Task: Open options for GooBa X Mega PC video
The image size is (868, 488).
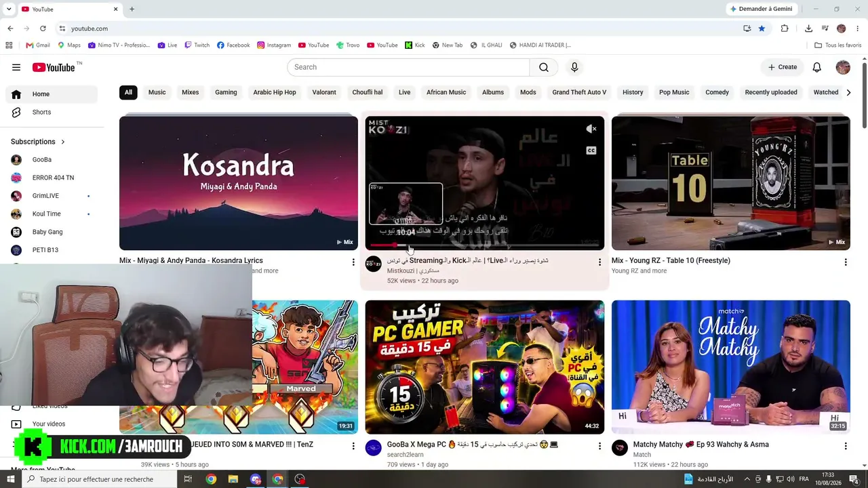Action: coord(599,446)
